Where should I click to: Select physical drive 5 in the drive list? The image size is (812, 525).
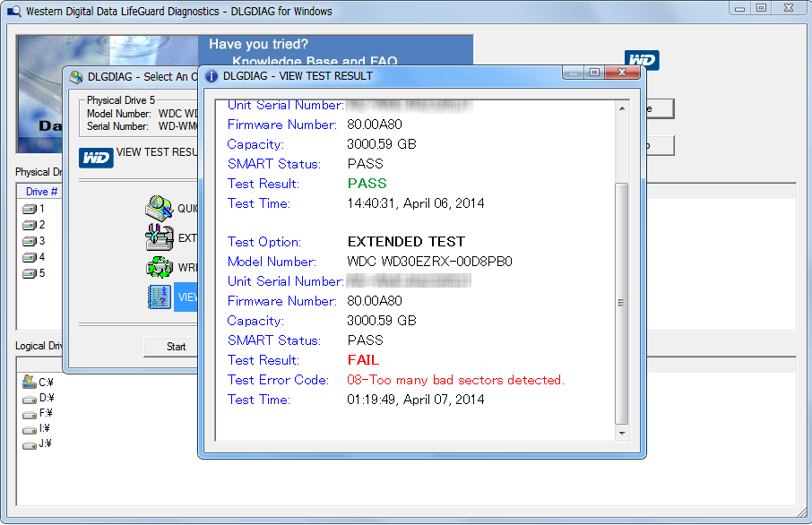pyautogui.click(x=36, y=273)
